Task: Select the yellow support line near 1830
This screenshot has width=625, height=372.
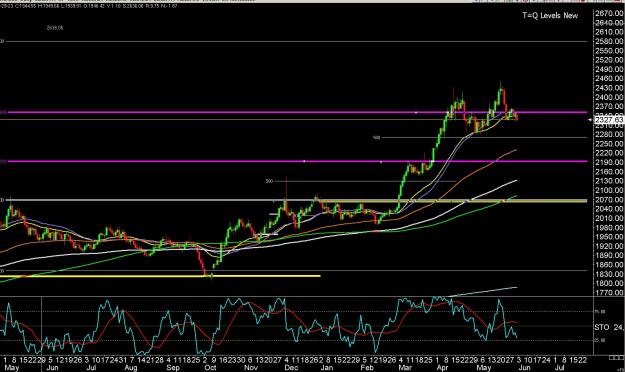Action: (161, 276)
